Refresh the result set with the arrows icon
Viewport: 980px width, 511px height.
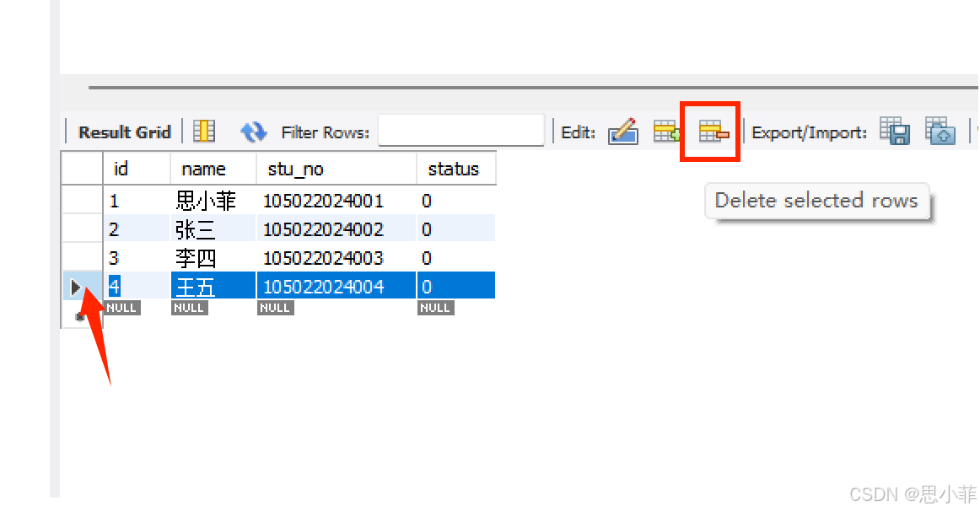click(253, 132)
